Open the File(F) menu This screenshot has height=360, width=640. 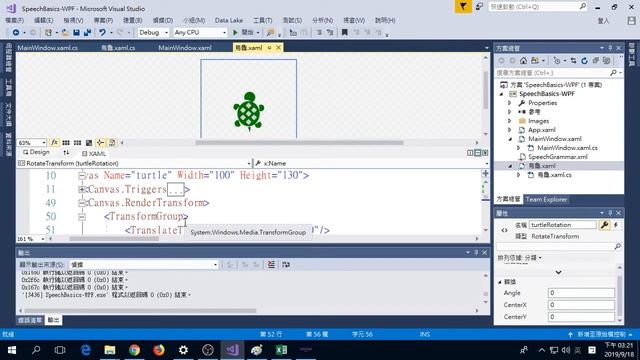(x=14, y=20)
